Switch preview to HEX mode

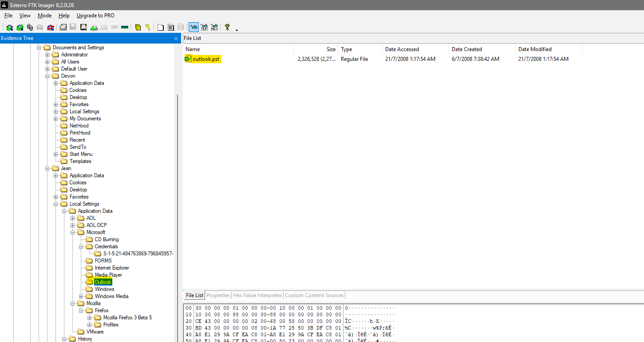point(214,27)
